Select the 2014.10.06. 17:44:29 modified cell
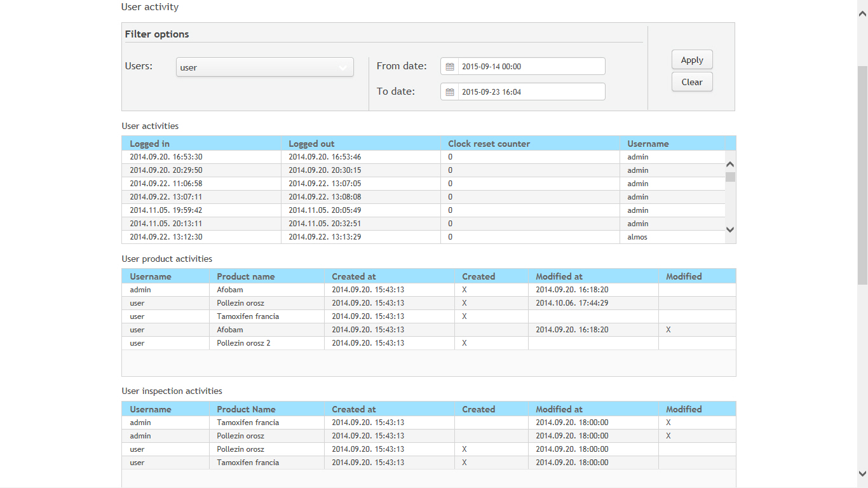868x488 pixels. coord(572,303)
